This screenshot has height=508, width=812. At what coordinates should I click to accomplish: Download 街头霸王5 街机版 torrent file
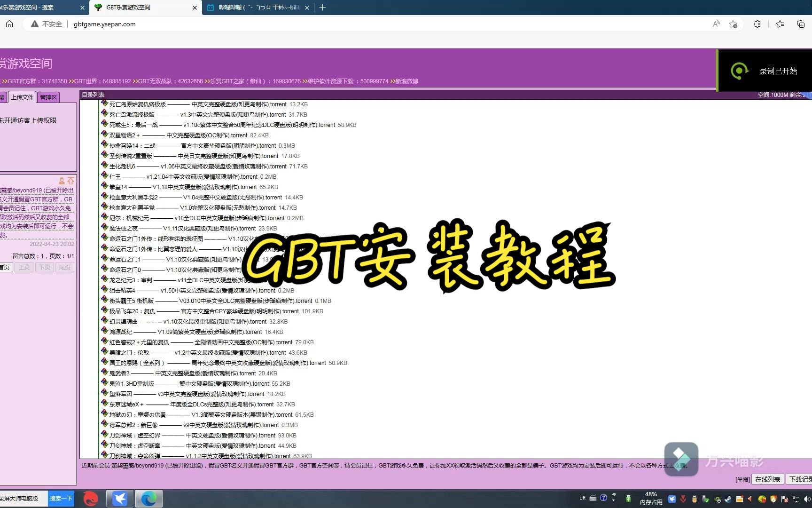point(211,301)
